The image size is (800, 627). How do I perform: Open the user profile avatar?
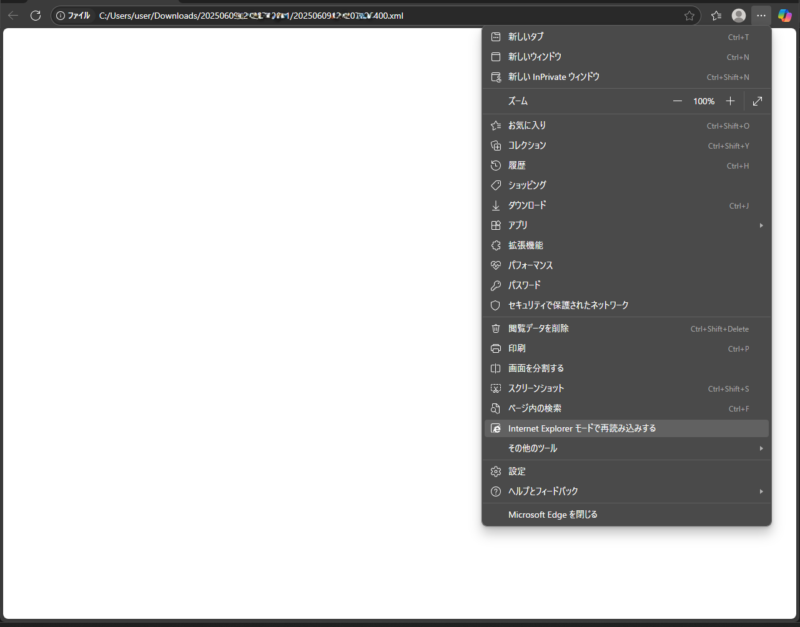click(x=739, y=16)
